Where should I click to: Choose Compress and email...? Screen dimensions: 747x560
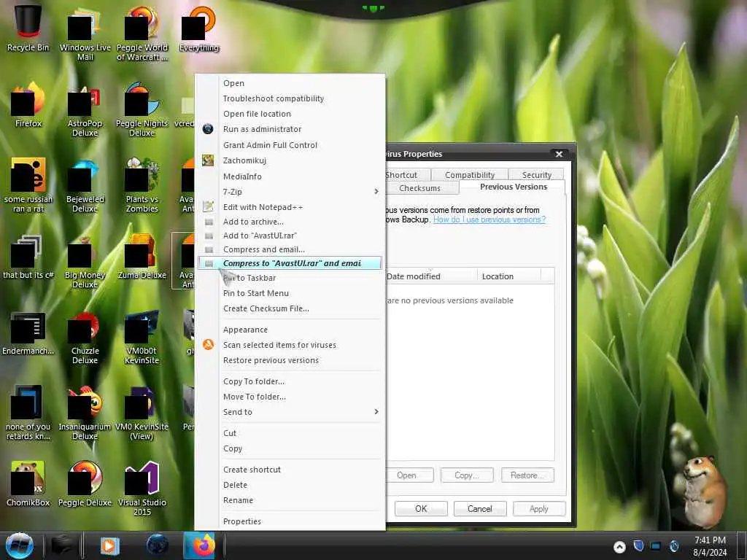pos(290,249)
